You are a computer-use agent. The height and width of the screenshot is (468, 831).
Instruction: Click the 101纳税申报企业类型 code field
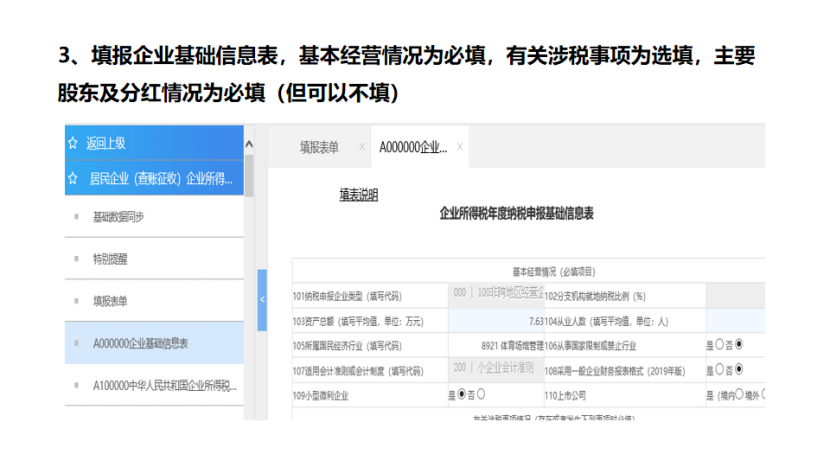(x=496, y=295)
